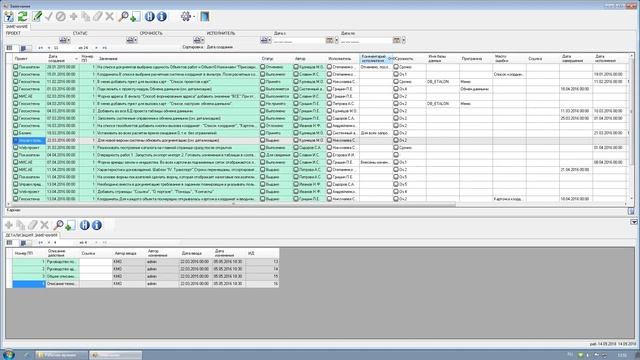Click the blue H icon in the lower toolbar
This screenshot has height=360, width=640.
(84, 225)
